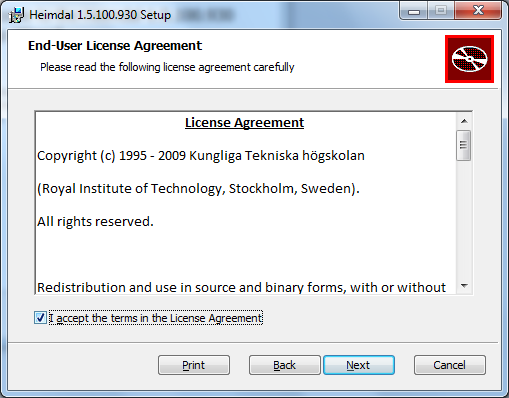The width and height of the screenshot is (509, 398).
Task: Close the setup window with X
Action: [478, 11]
